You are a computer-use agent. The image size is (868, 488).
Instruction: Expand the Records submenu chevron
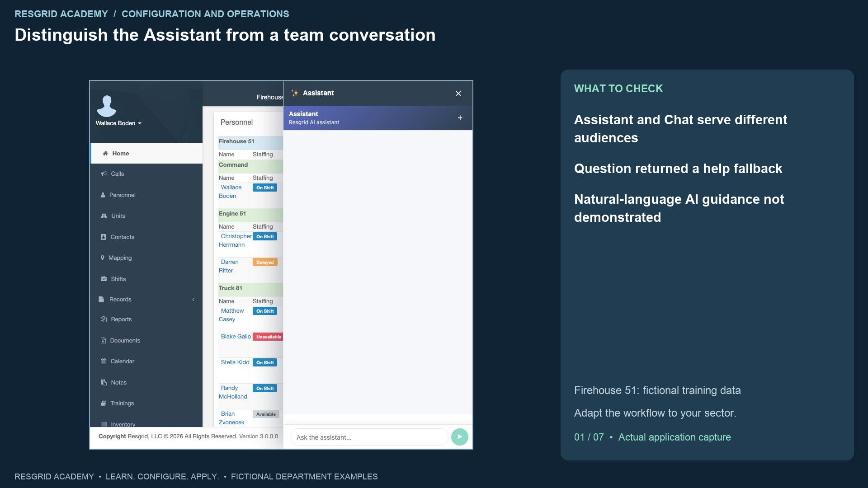[193, 300]
